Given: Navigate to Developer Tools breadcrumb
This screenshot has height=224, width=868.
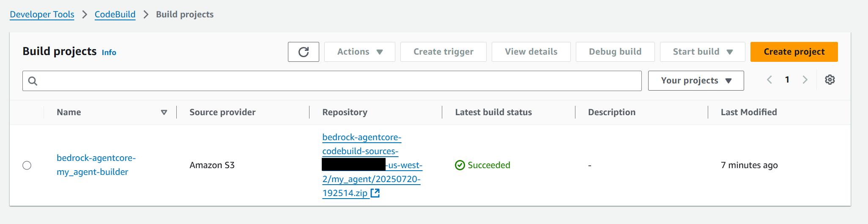Looking at the screenshot, I should coord(42,14).
